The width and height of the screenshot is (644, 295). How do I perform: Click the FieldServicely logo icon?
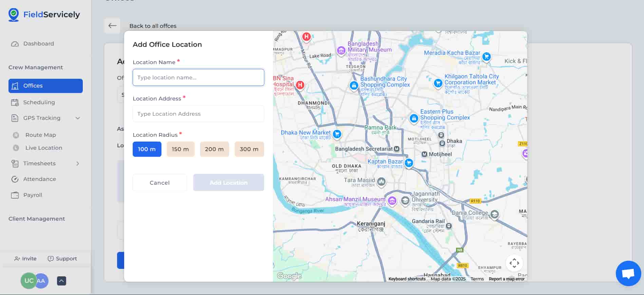point(14,15)
